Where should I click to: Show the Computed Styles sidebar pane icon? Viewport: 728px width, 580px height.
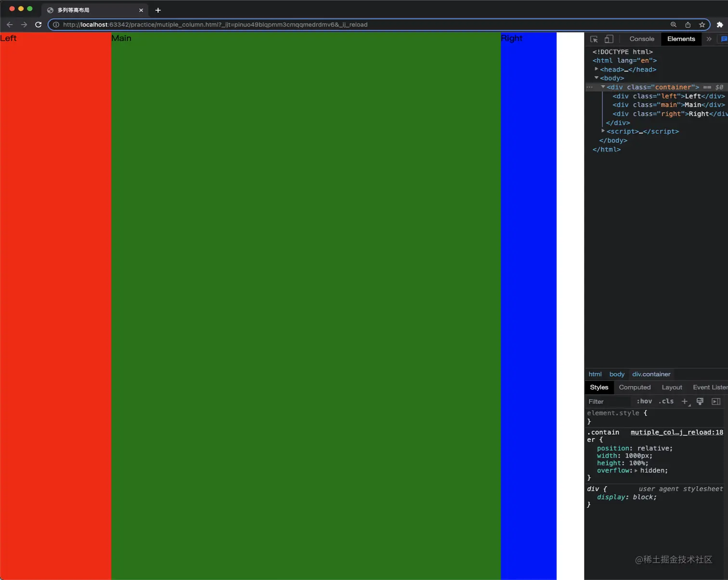pyautogui.click(x=716, y=401)
